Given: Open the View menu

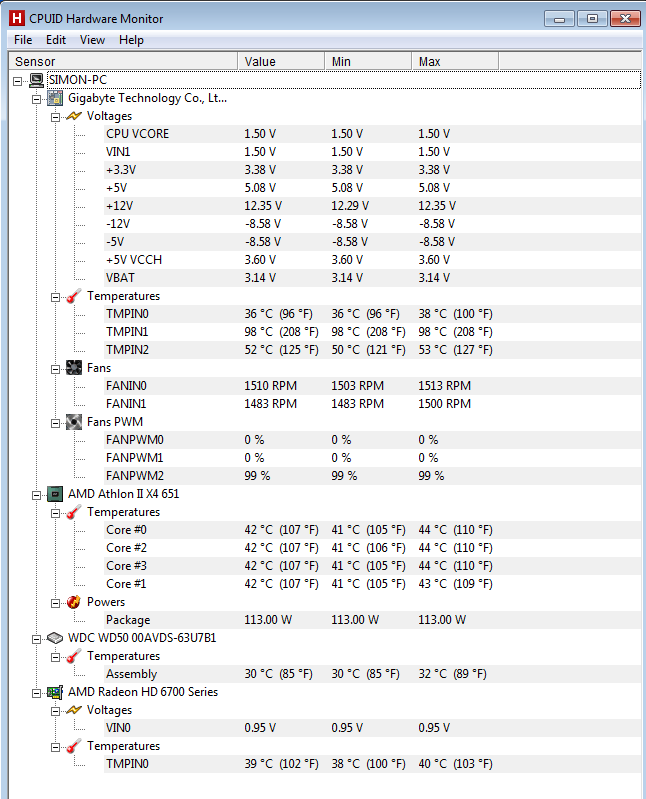Looking at the screenshot, I should [x=92, y=40].
